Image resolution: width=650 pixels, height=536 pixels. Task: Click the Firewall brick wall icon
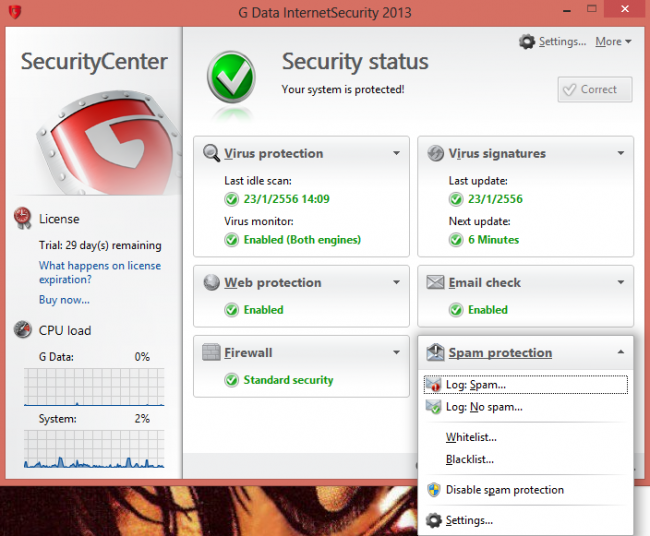coord(211,352)
